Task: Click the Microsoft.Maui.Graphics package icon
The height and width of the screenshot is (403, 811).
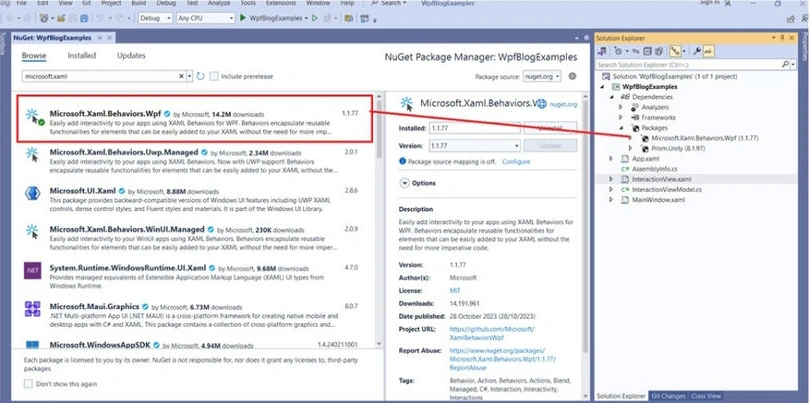Action: pyautogui.click(x=32, y=308)
